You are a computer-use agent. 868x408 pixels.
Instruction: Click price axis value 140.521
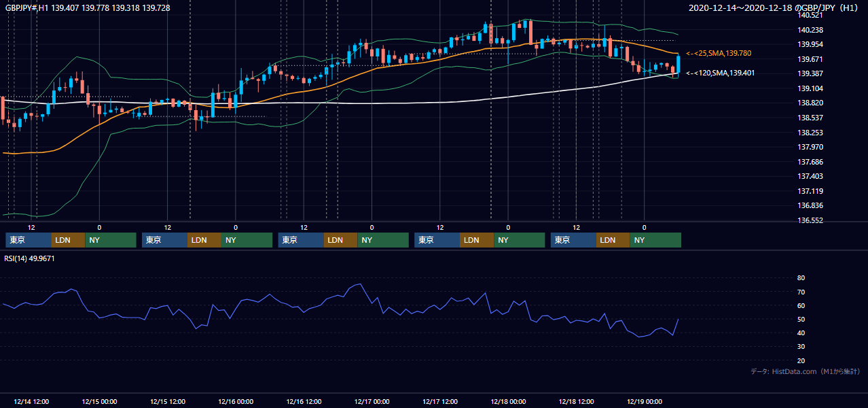pos(811,15)
